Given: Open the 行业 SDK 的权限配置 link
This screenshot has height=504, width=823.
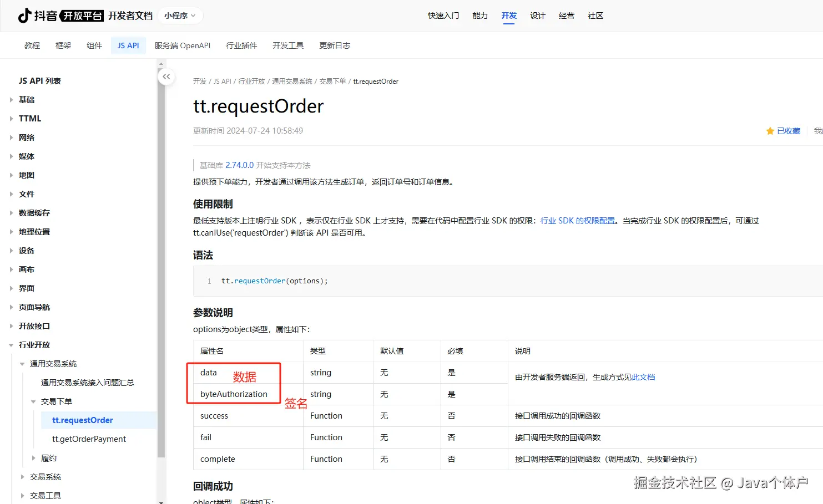Looking at the screenshot, I should coord(578,221).
